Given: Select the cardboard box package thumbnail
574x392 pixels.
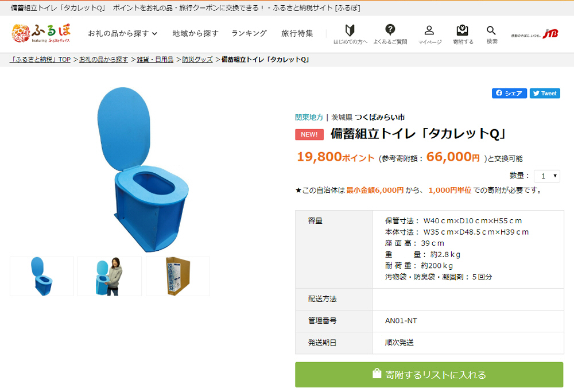Looking at the screenshot, I should click(x=178, y=276).
